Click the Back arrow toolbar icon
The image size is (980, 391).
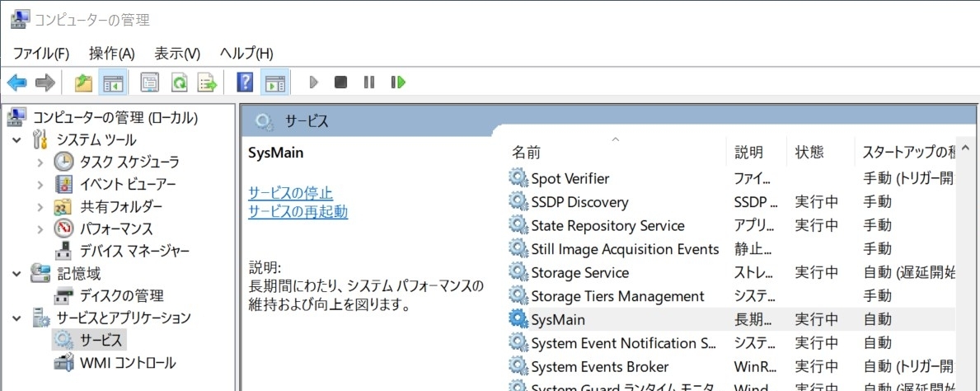pyautogui.click(x=16, y=82)
